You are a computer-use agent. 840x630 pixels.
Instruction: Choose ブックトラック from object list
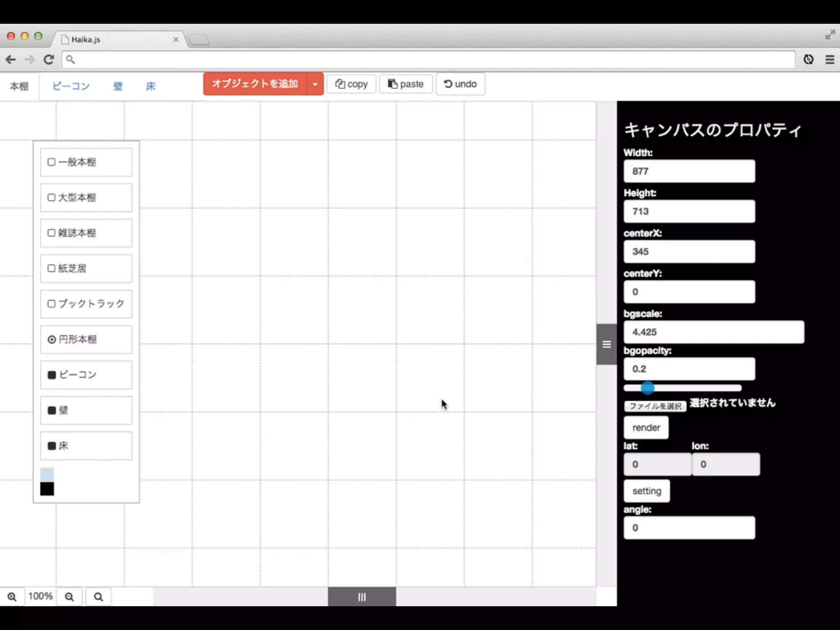pyautogui.click(x=86, y=304)
